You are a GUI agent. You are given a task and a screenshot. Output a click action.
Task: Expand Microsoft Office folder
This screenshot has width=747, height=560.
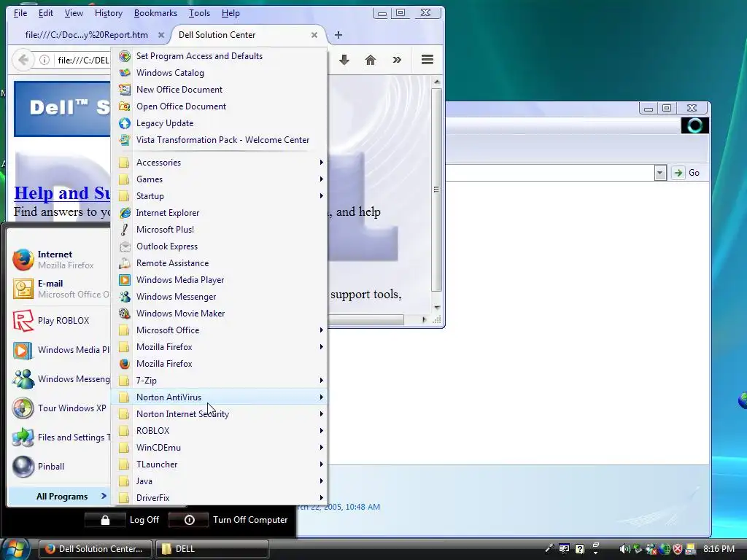click(x=219, y=330)
